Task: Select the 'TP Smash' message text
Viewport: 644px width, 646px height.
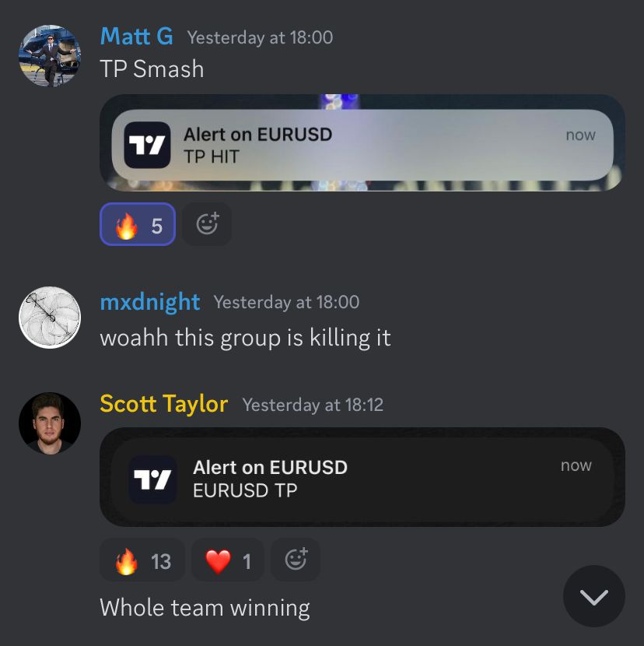Action: coord(152,68)
